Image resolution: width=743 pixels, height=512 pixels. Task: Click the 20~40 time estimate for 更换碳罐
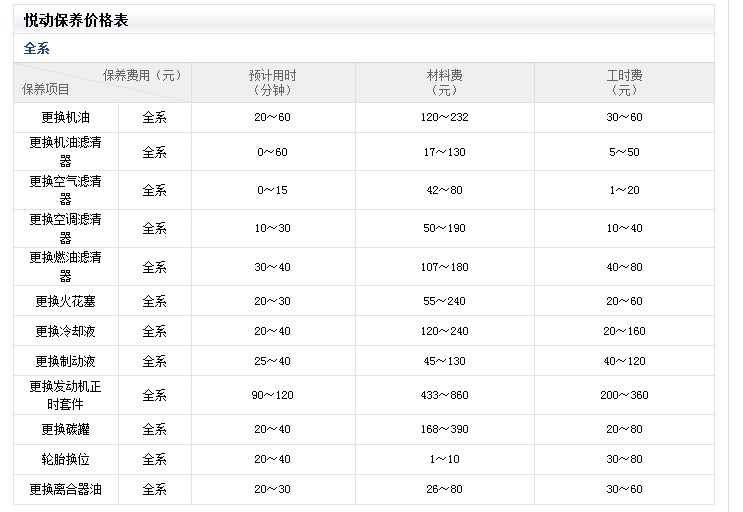tap(272, 429)
